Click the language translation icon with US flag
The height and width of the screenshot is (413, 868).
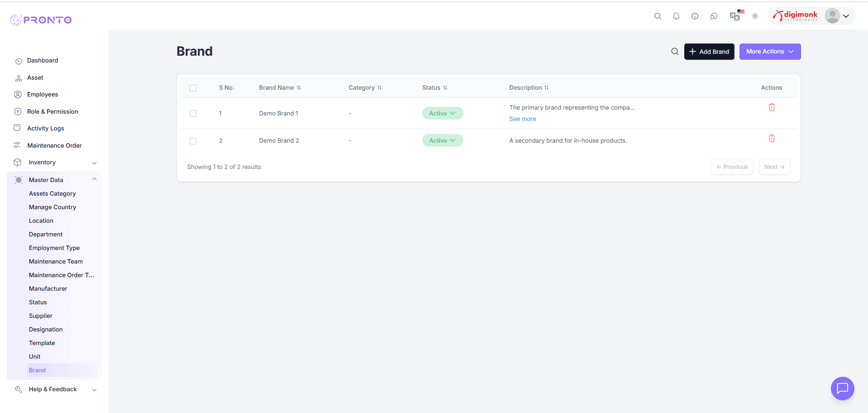(x=735, y=16)
